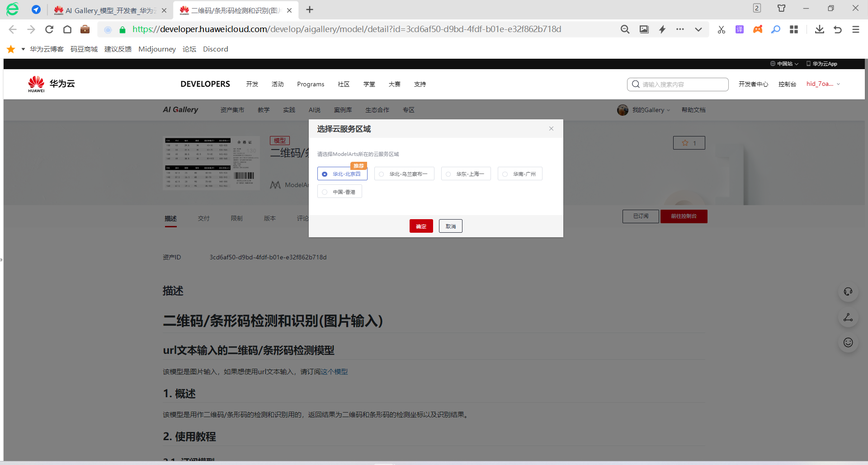Screen dimensions: 868x465
Task: Open the downloads icon
Action: point(820,29)
